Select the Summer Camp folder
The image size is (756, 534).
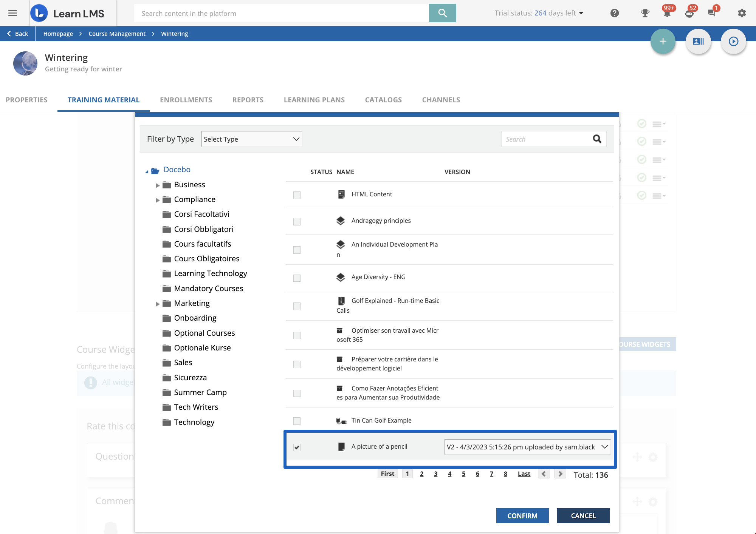200,392
